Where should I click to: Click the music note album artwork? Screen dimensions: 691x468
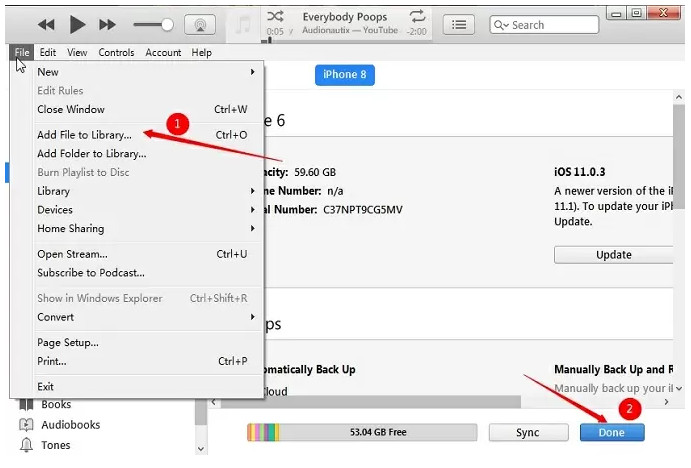tap(243, 25)
